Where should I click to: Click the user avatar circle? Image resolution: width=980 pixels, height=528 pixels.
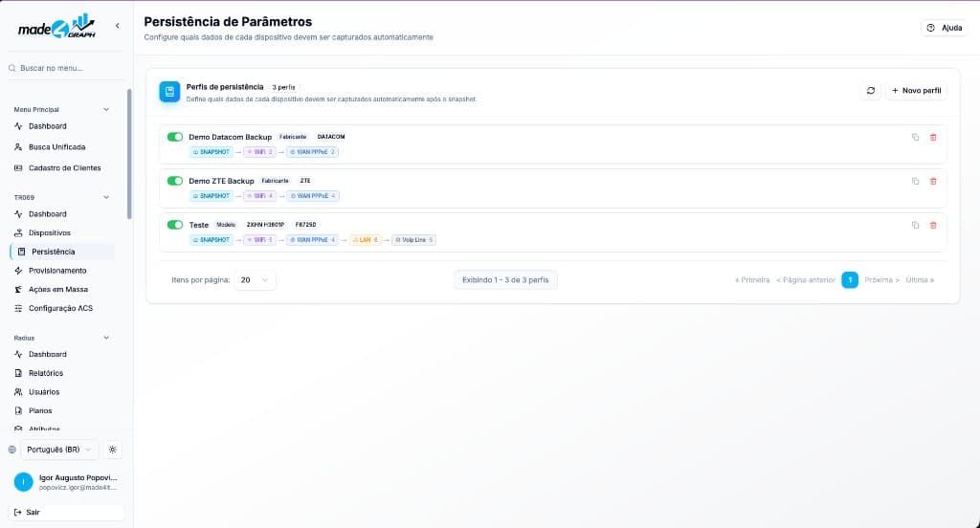click(23, 482)
